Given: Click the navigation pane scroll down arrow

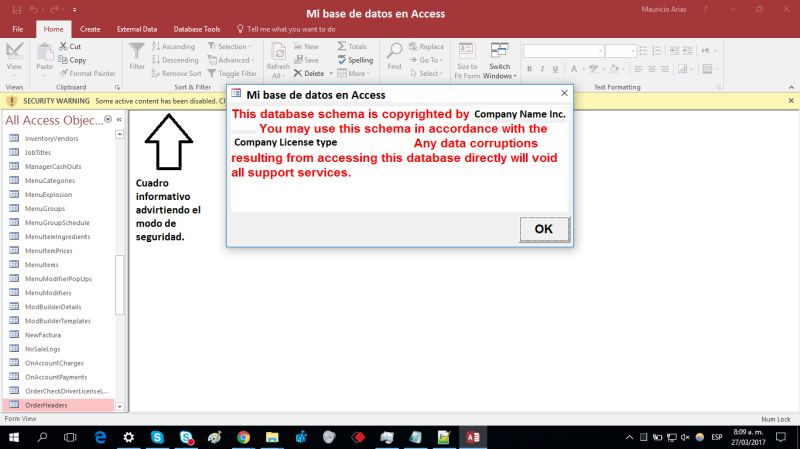Looking at the screenshot, I should pyautogui.click(x=119, y=407).
